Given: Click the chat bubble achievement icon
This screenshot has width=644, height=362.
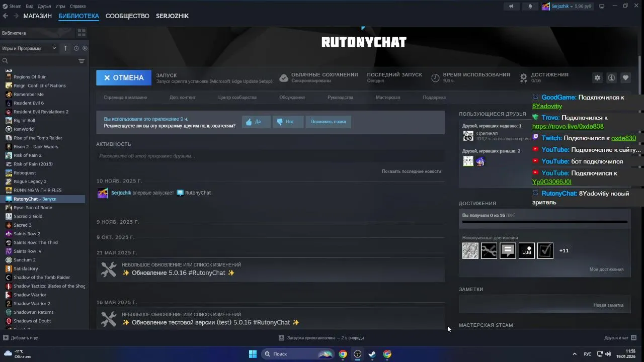Looking at the screenshot, I should point(508,250).
